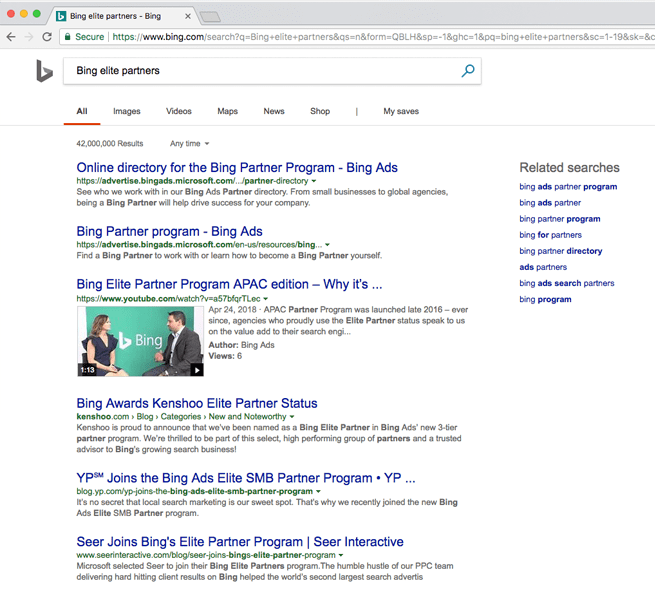655x590 pixels.
Task: Click the Author: Bing Ads text
Action: click(x=241, y=345)
